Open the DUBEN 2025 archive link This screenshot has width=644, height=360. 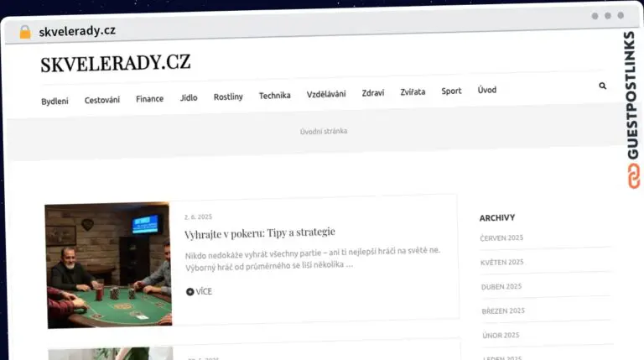[501, 286]
